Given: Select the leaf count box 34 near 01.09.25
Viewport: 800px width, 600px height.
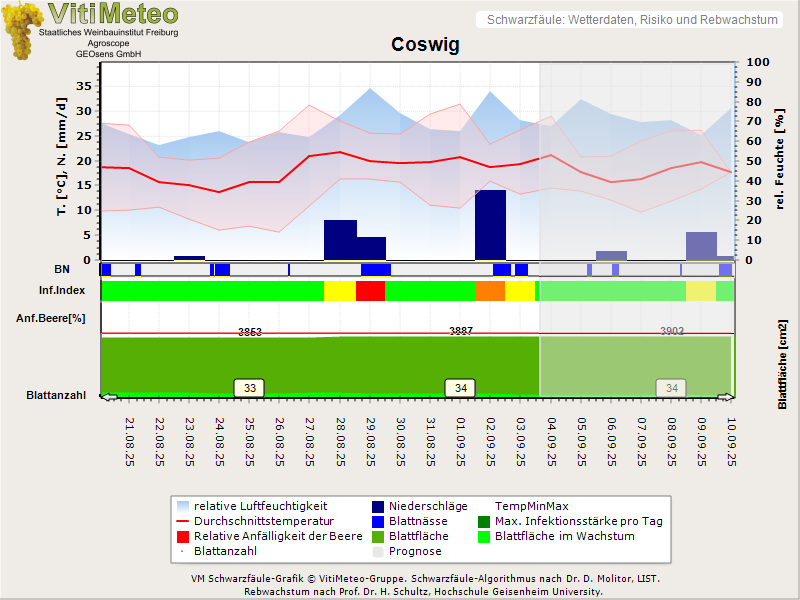Looking at the screenshot, I should pos(461,388).
